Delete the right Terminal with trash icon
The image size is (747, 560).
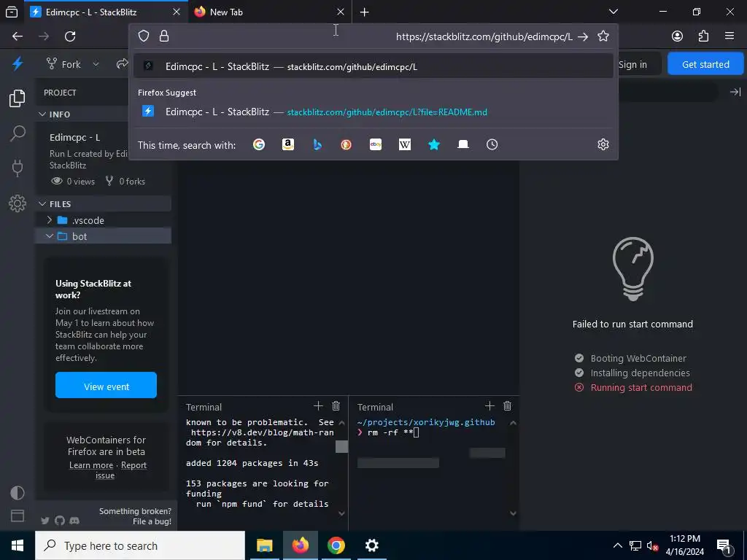(508, 405)
